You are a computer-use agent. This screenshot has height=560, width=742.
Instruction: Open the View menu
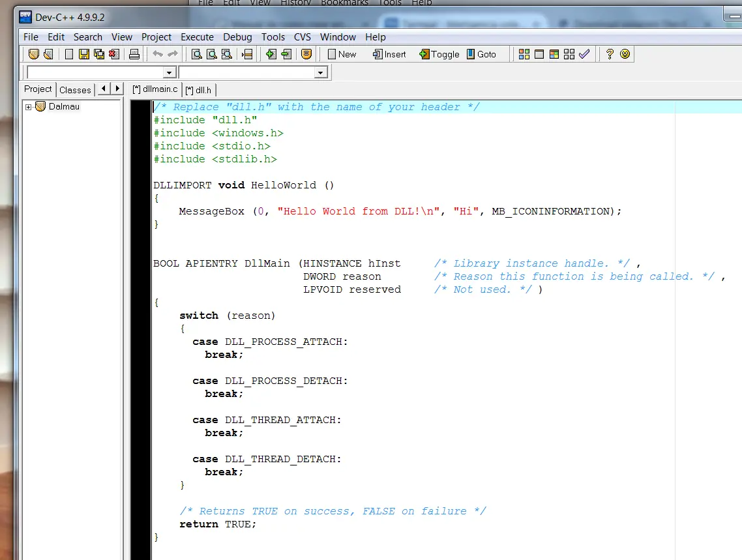click(122, 37)
